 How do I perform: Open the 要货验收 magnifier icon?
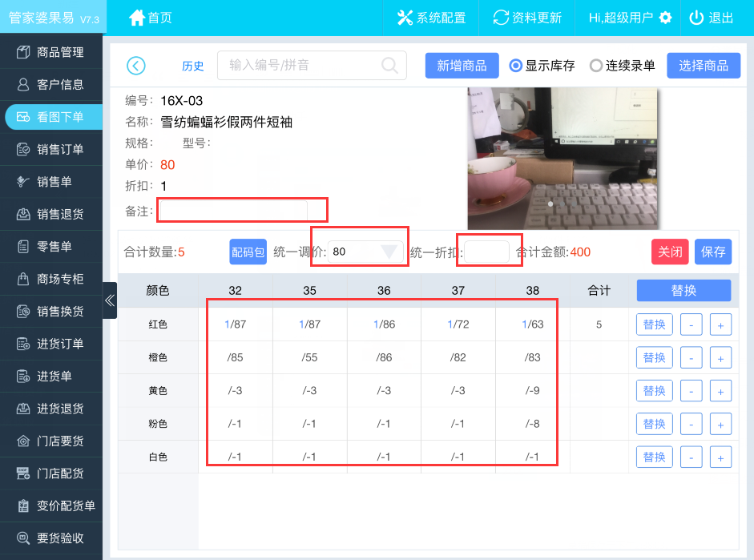click(x=23, y=538)
